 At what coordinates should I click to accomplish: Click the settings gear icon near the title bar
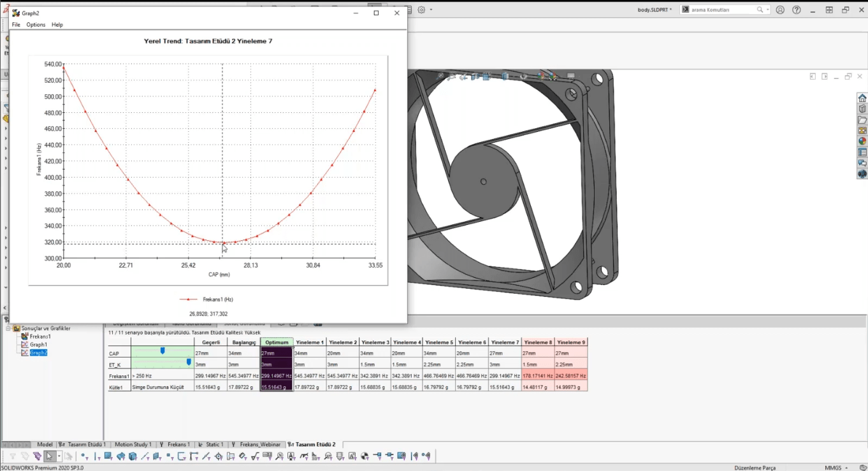(421, 10)
